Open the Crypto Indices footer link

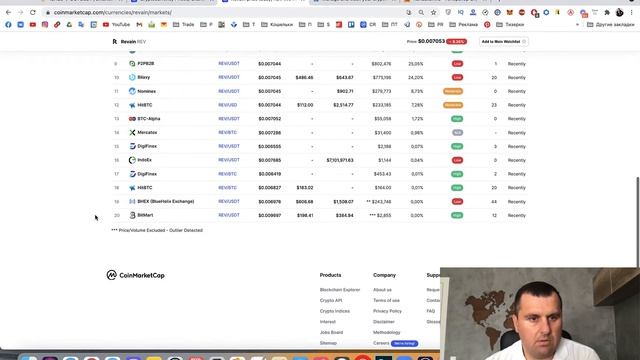[x=335, y=311]
